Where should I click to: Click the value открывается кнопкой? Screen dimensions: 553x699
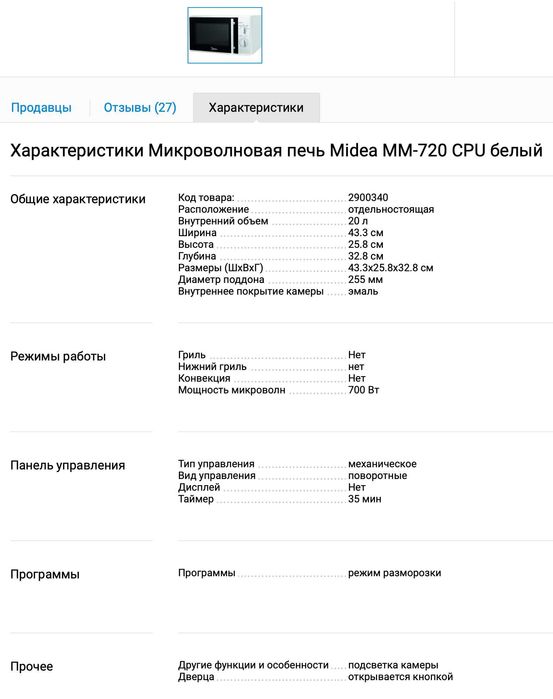tap(400, 677)
